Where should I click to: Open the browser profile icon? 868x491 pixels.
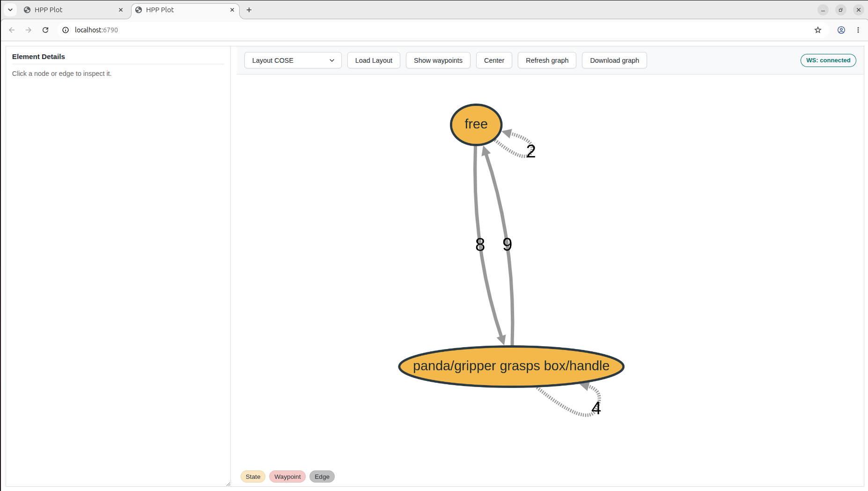[x=841, y=30]
